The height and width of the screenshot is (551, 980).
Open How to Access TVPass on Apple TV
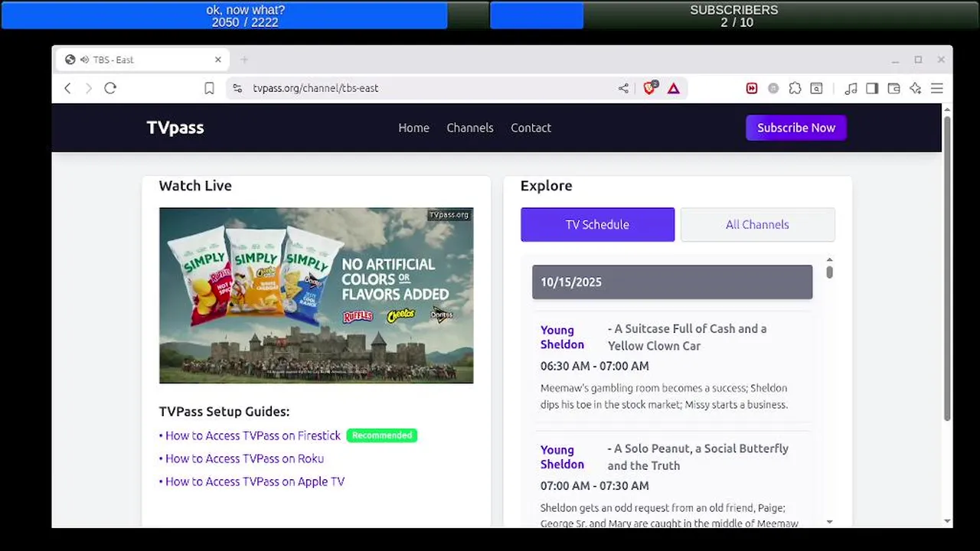pos(255,481)
